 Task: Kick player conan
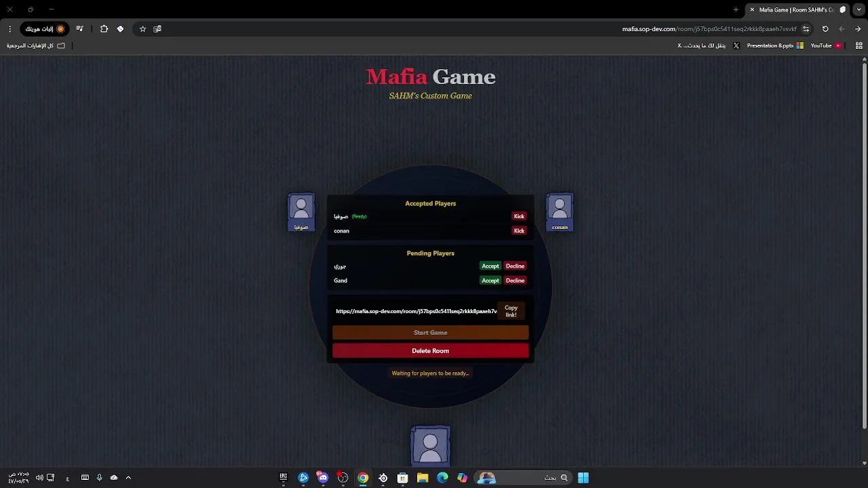[519, 230]
